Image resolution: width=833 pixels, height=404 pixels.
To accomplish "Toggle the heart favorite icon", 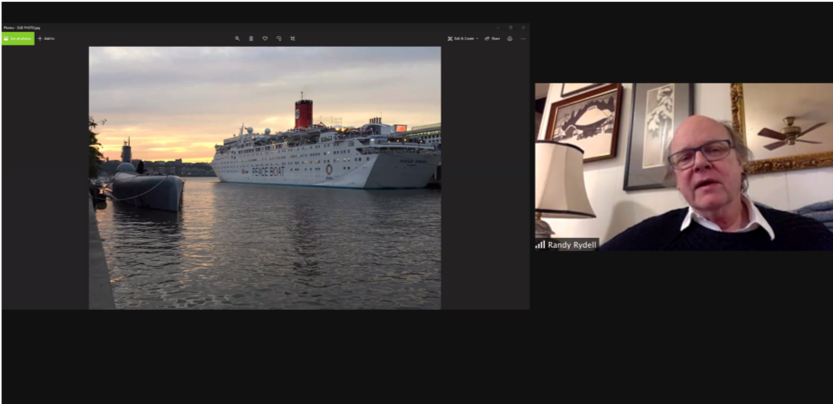I will (265, 38).
